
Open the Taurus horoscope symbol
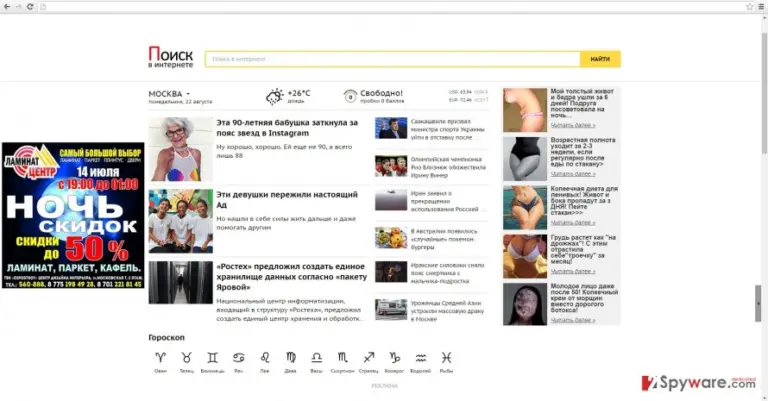pos(186,357)
